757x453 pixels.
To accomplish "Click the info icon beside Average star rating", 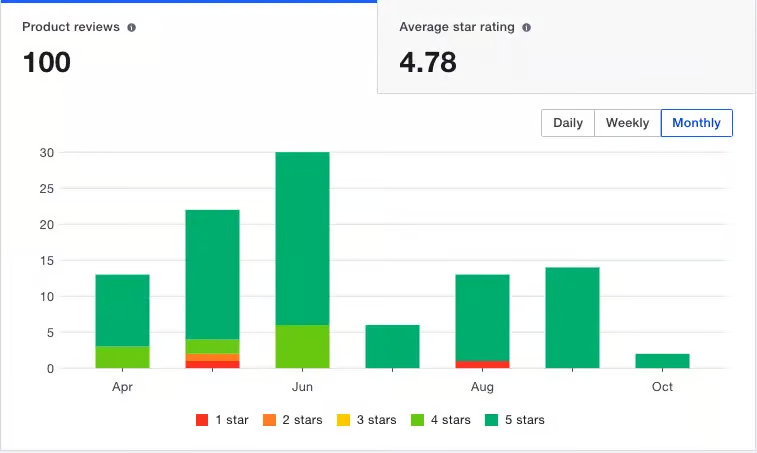I will click(527, 28).
